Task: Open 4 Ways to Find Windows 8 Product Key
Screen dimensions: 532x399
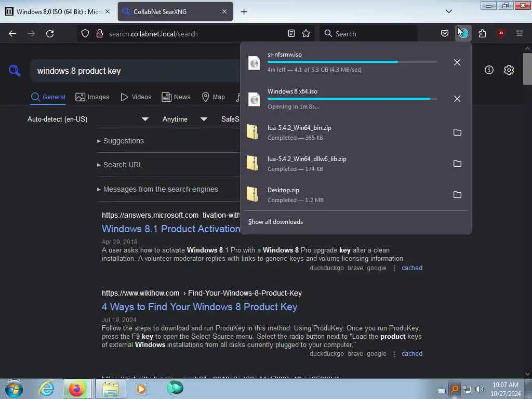Action: coord(199,307)
